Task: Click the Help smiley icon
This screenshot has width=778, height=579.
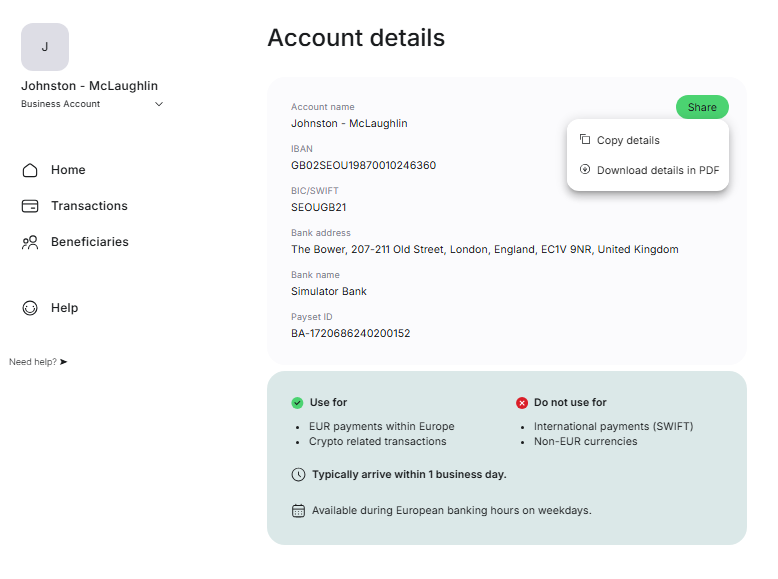Action: point(30,308)
